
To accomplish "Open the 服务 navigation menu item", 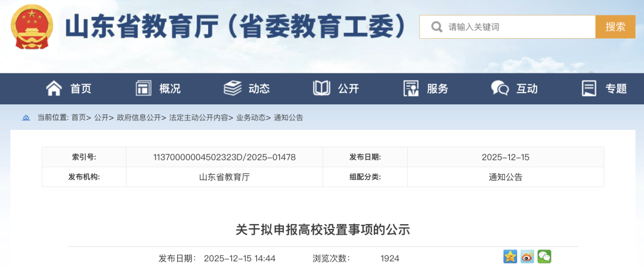I will (x=437, y=89).
